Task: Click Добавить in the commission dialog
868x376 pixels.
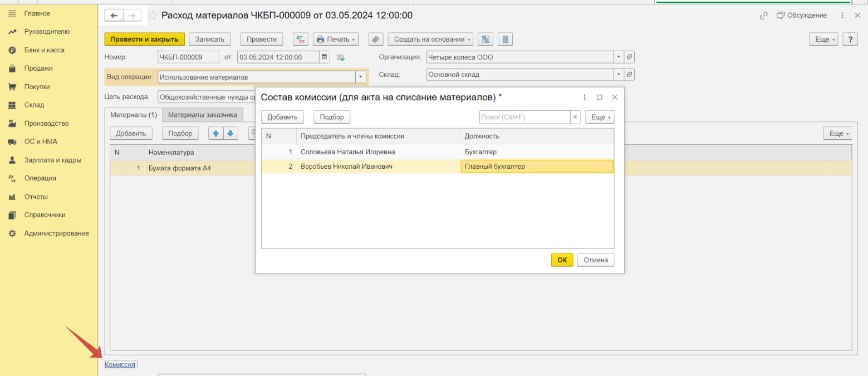Action: coord(283,117)
